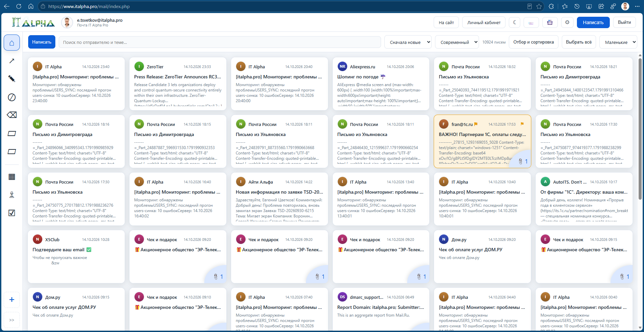The image size is (644, 332).
Task: Toggle dark mode with the moon icon
Action: pos(515,22)
